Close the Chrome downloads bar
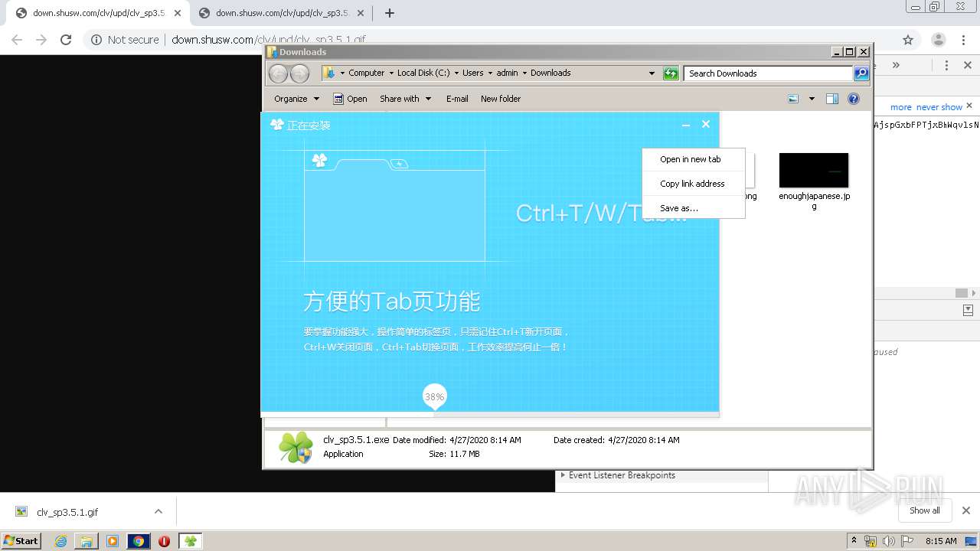Image resolution: width=980 pixels, height=551 pixels. click(x=965, y=510)
